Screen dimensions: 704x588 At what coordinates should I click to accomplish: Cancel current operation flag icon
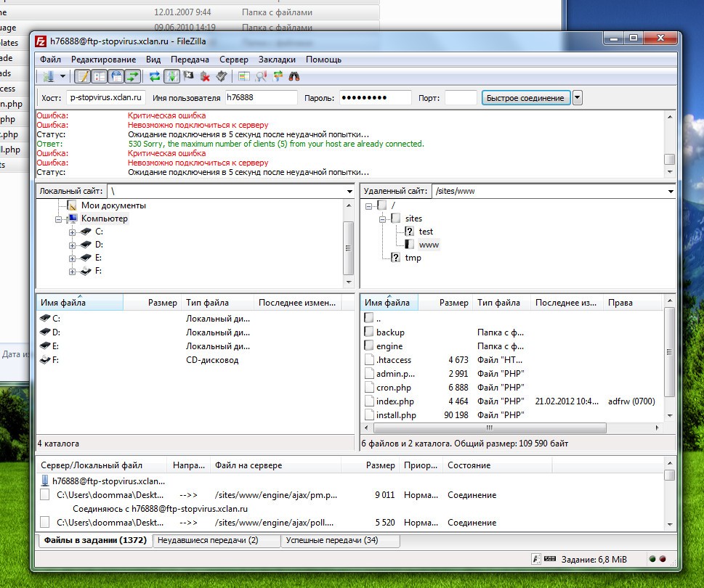click(189, 76)
